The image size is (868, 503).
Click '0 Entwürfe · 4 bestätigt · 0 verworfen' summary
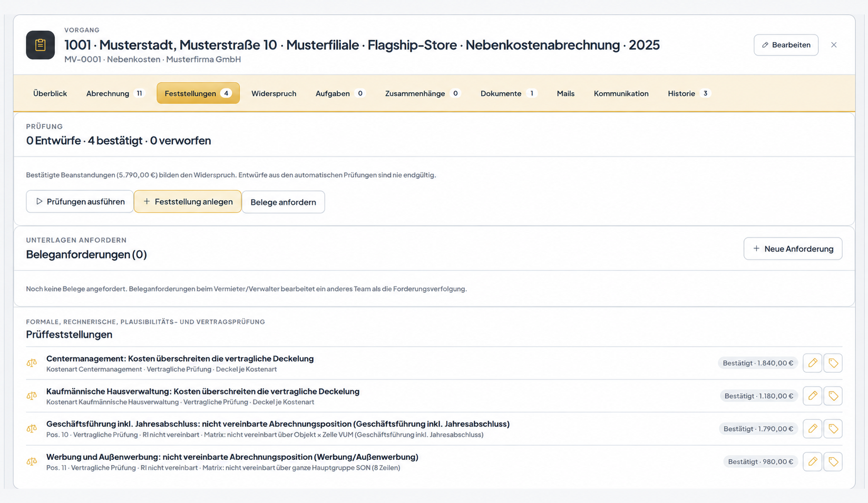click(x=119, y=141)
